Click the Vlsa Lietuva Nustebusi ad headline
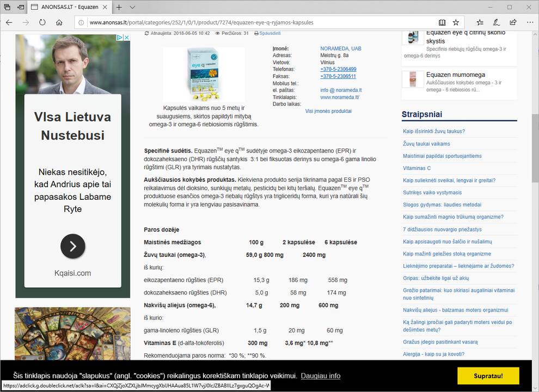539x392 pixels. (x=72, y=126)
